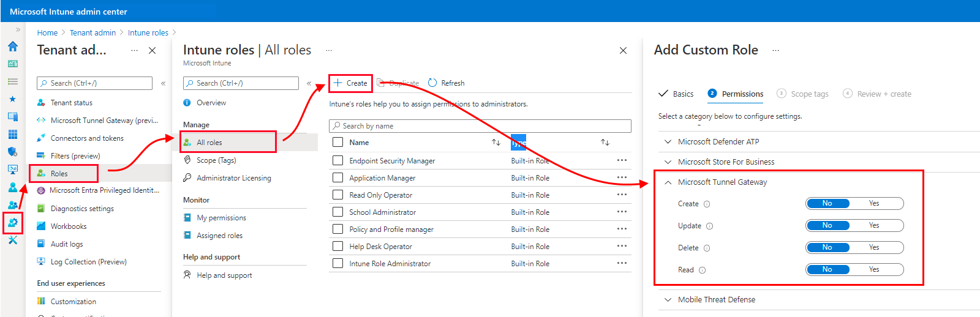The image size is (980, 317).
Task: Tick the Help Desk Operator checkbox
Action: pyautogui.click(x=337, y=247)
